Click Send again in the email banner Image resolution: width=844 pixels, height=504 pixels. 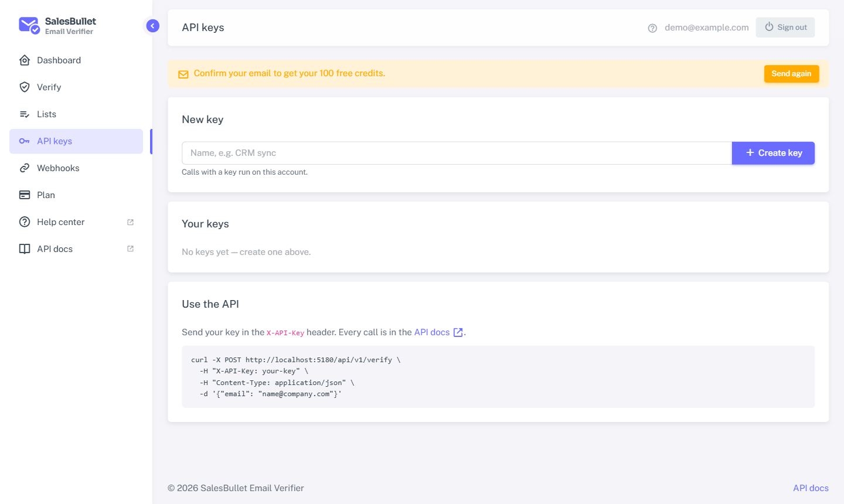tap(791, 74)
